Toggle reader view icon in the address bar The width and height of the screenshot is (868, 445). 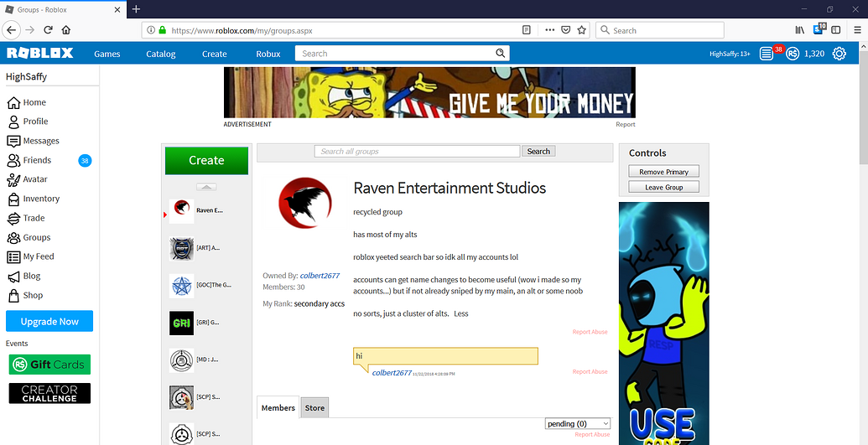527,30
